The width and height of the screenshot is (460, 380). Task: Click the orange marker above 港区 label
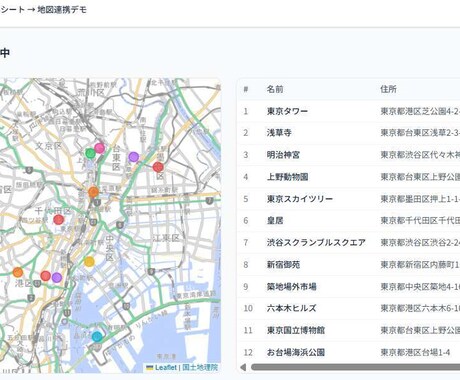(x=18, y=272)
